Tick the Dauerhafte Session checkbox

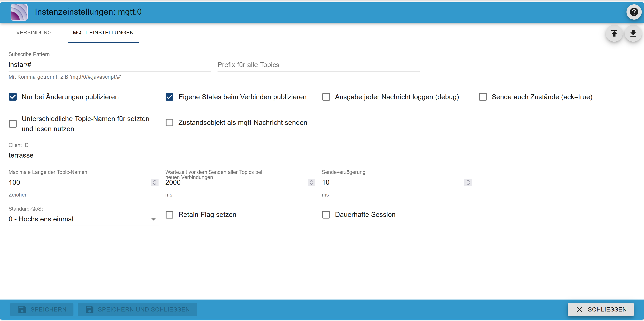326,214
